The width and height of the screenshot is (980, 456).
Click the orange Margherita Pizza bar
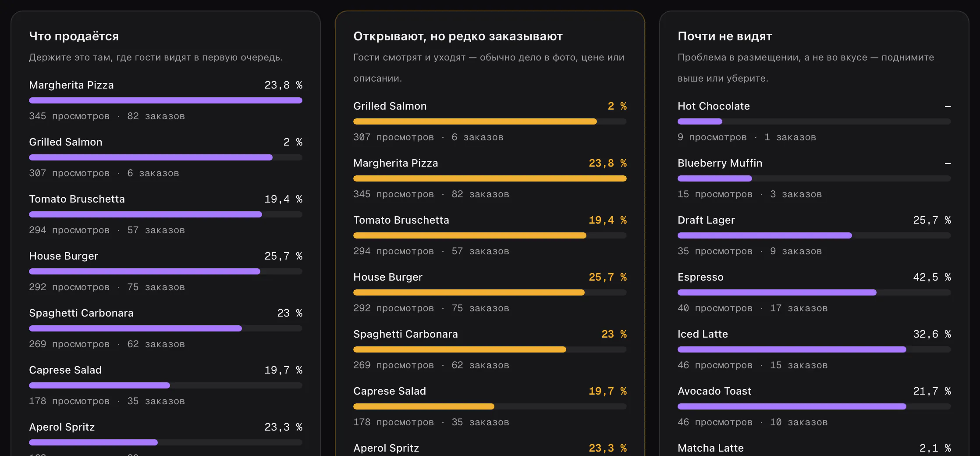[x=490, y=178]
